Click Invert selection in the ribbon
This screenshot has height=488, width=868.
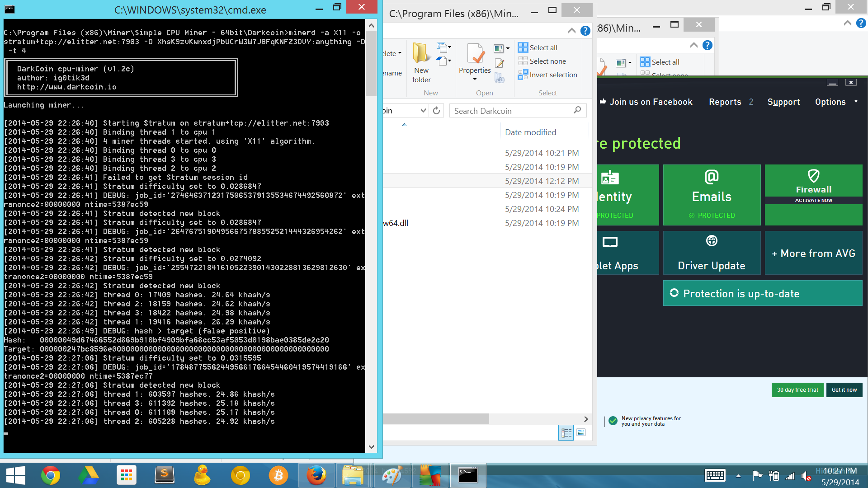548,75
